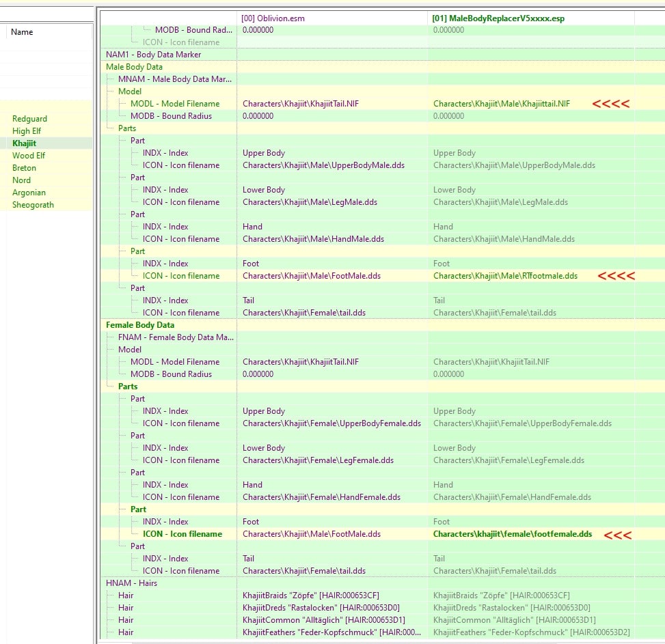Select Redguard in the race list
665x644 pixels.
coord(29,119)
